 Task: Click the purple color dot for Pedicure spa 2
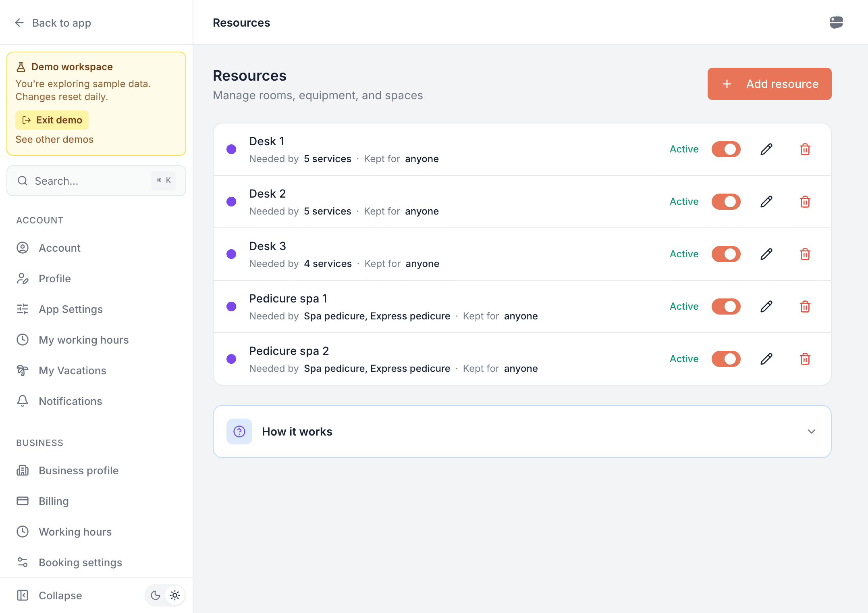231,359
